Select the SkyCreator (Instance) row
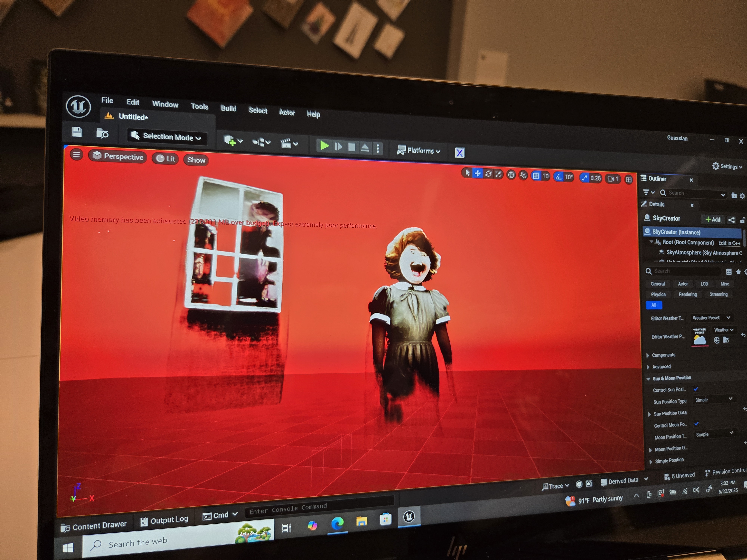747x560 pixels. click(692, 232)
